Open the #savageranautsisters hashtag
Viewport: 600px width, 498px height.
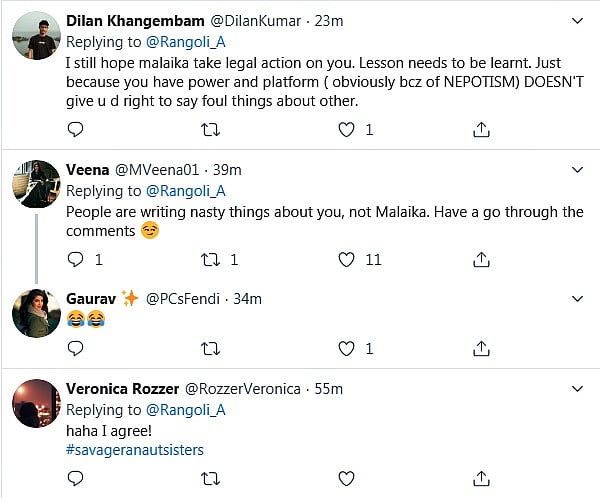pyautogui.click(x=135, y=450)
